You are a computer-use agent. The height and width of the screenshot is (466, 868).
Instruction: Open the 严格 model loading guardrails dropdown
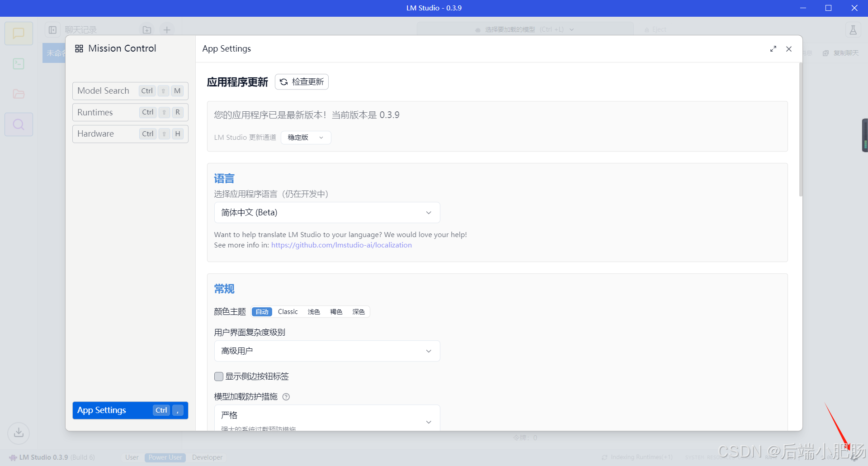(326, 415)
